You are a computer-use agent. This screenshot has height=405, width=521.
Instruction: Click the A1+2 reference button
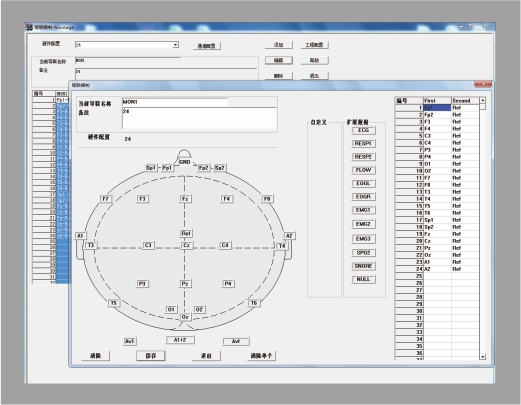[180, 340]
